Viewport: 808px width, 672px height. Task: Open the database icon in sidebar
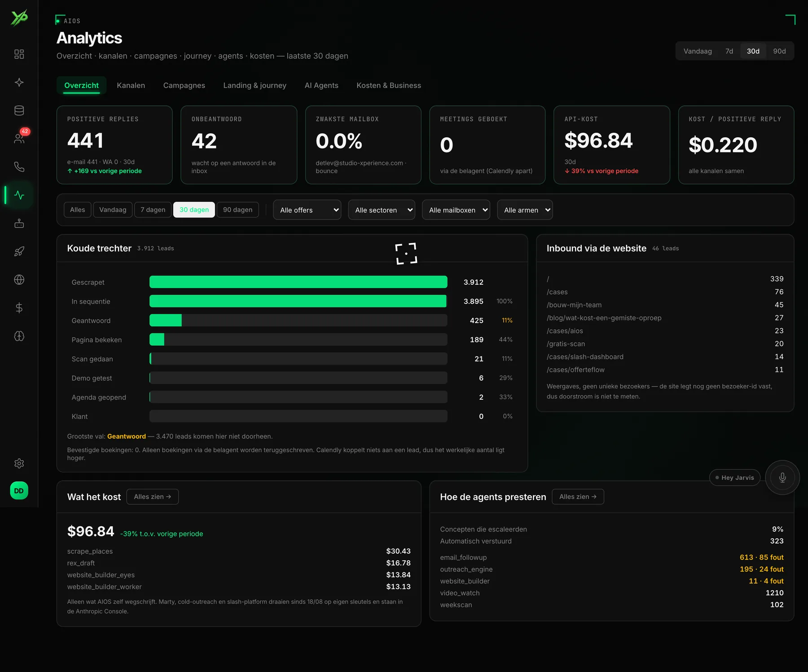[19, 110]
